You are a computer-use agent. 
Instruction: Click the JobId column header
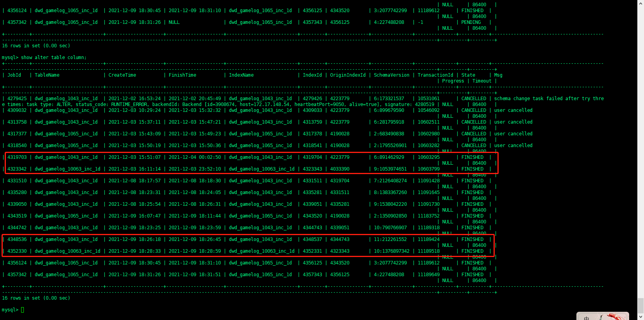(x=14, y=75)
